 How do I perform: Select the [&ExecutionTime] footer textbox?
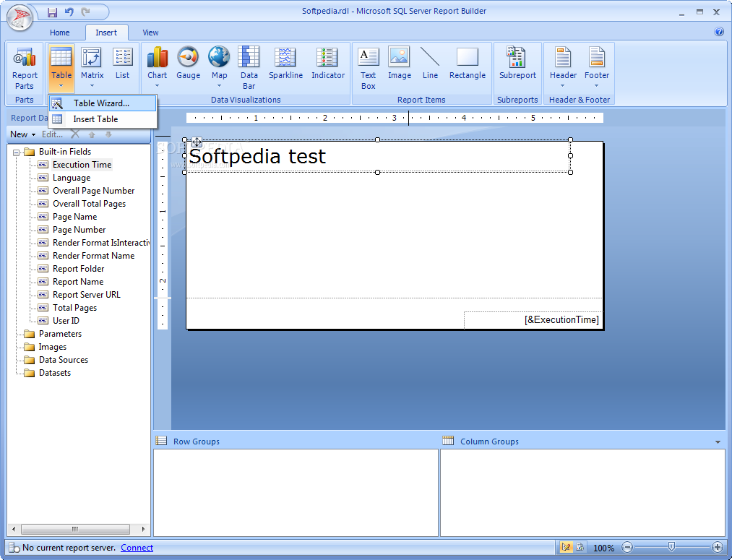[533, 320]
